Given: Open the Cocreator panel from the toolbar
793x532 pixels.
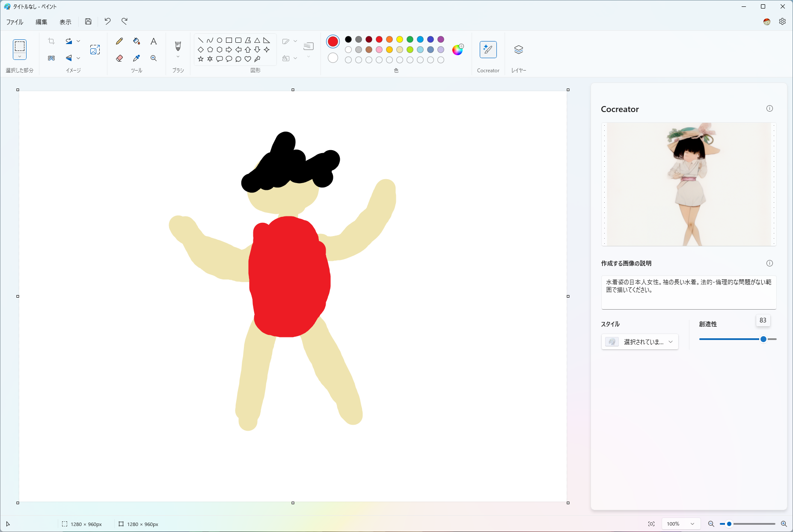Looking at the screenshot, I should pos(488,49).
